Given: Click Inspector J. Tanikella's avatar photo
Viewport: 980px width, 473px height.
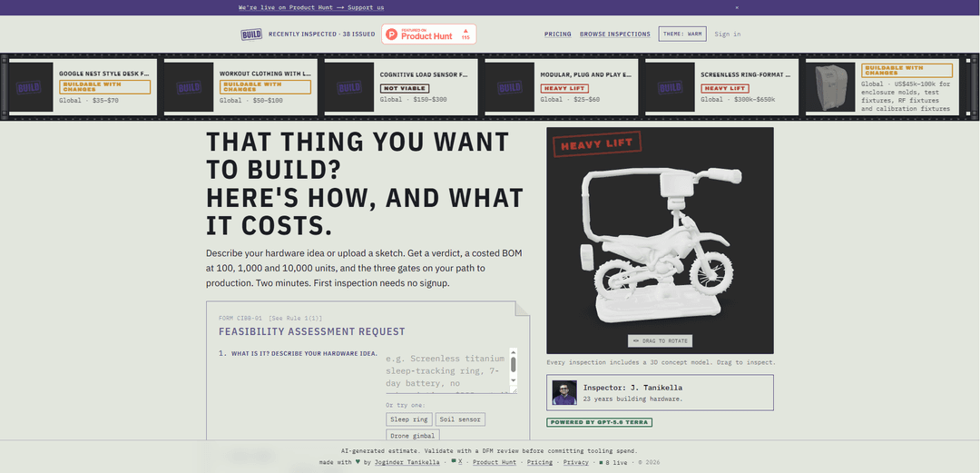Looking at the screenshot, I should click(x=564, y=392).
